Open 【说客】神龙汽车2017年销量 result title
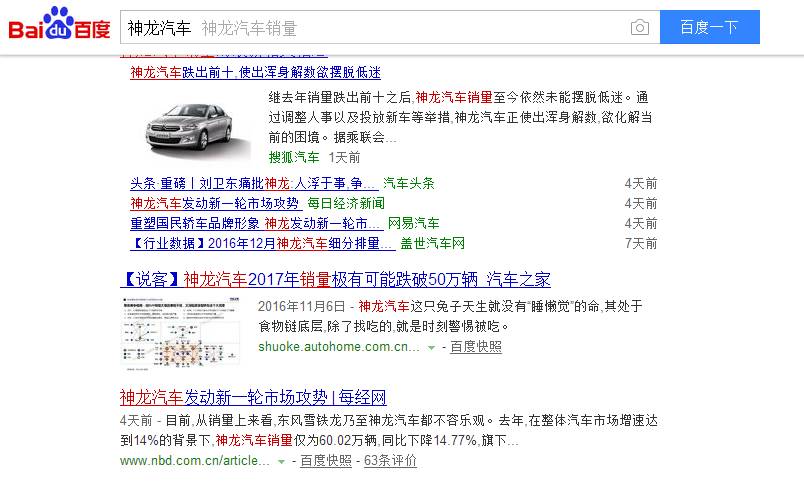This screenshot has height=481, width=804. 335,279
